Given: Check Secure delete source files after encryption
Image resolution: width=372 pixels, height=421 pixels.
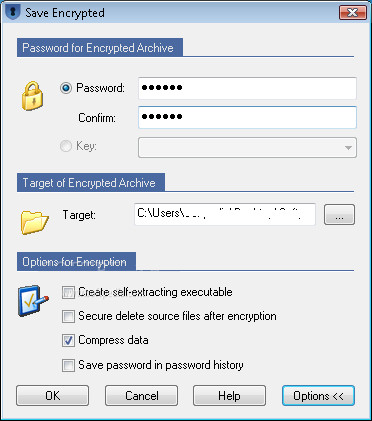Looking at the screenshot, I should coord(68,316).
